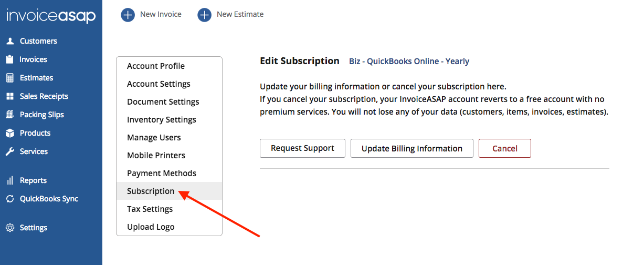Click the New Invoice plus icon
The height and width of the screenshot is (265, 644).
point(128,15)
